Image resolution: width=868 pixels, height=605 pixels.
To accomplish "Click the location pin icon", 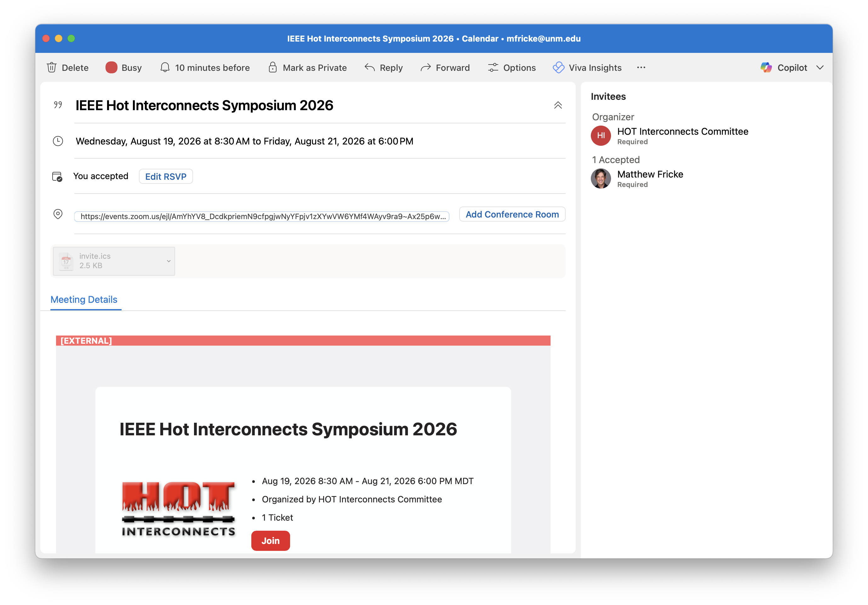I will pyautogui.click(x=58, y=214).
